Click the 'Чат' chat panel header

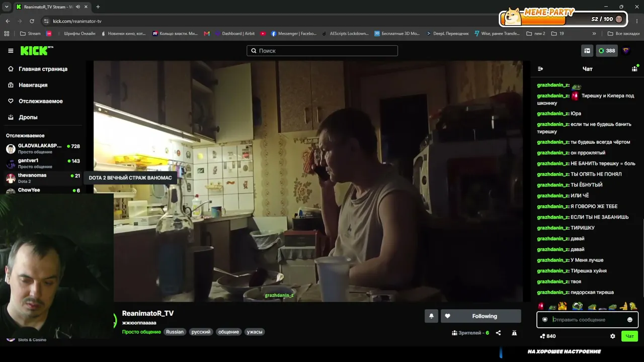[587, 69]
